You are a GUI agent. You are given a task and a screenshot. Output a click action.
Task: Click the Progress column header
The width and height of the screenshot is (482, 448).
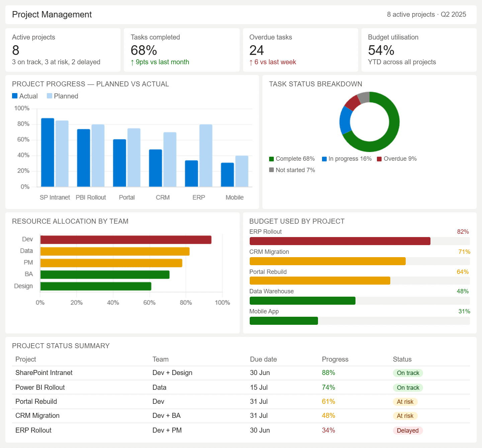pyautogui.click(x=335, y=359)
